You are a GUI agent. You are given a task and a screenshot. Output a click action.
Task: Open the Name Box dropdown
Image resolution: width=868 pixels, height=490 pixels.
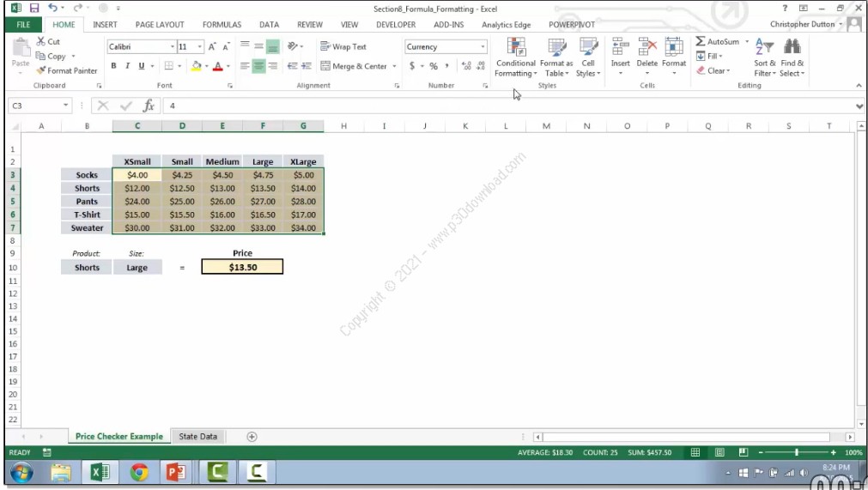65,105
